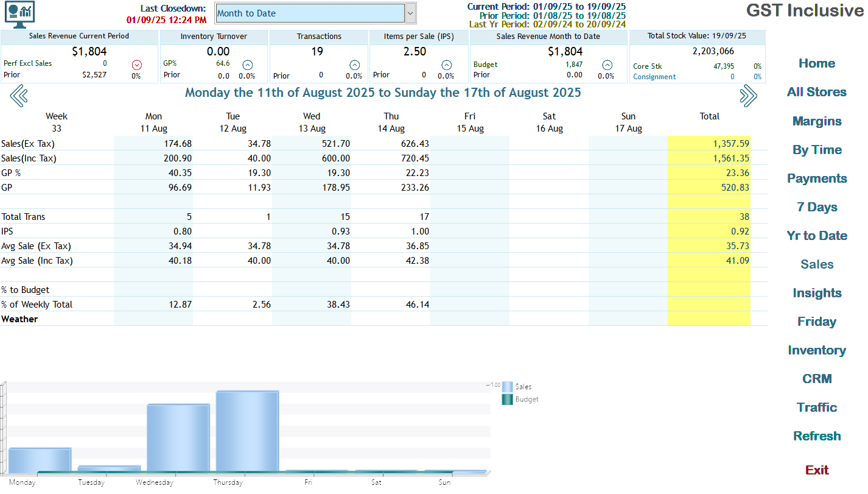Click the red Exit button
The image size is (868, 494).
[816, 470]
